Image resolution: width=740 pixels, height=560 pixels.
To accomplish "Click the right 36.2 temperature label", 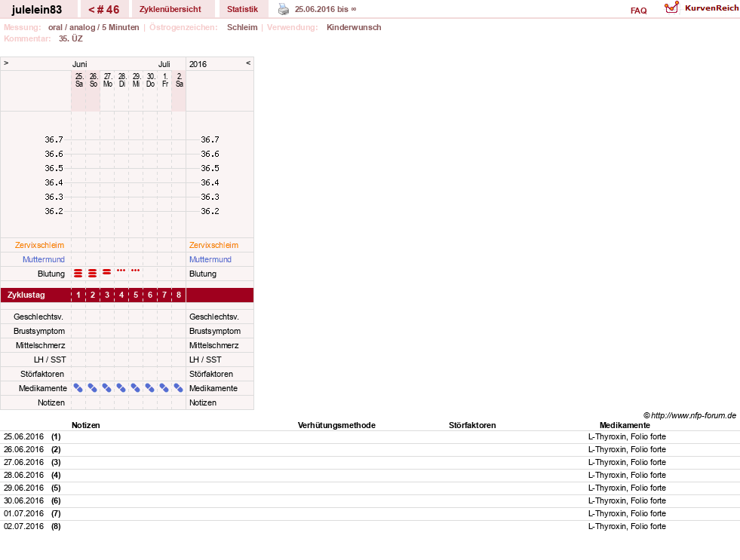I will click(x=210, y=211).
